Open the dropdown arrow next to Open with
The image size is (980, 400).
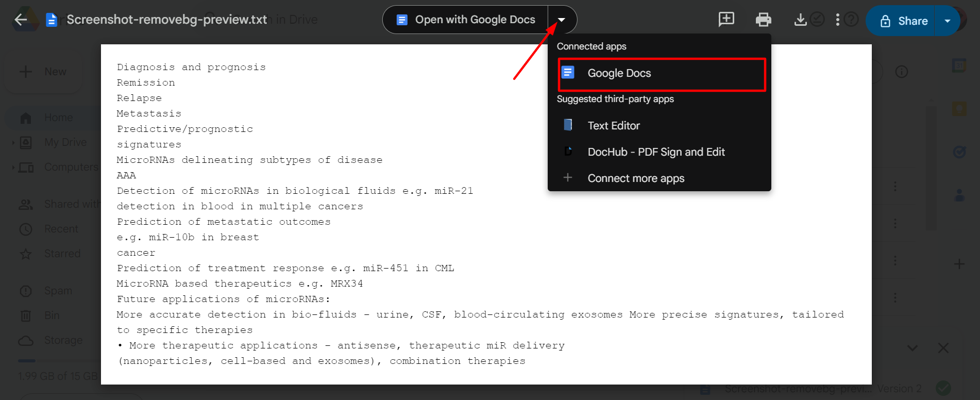pos(562,20)
